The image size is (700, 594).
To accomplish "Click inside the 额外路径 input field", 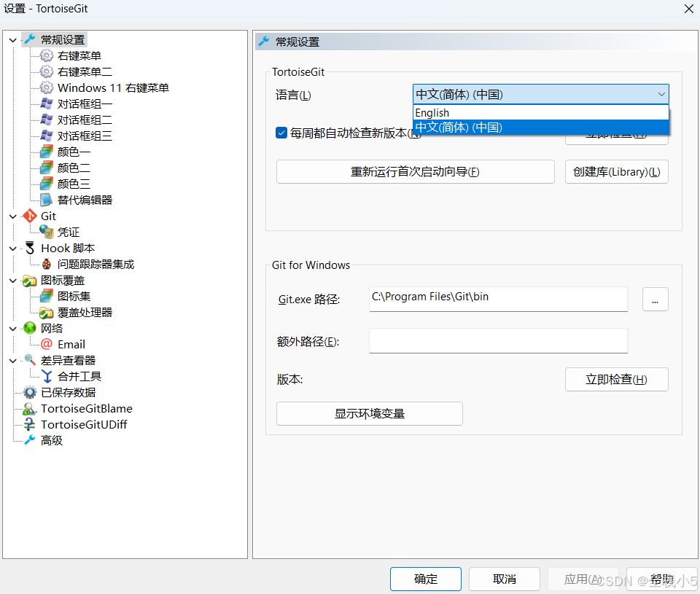I will tap(498, 340).
